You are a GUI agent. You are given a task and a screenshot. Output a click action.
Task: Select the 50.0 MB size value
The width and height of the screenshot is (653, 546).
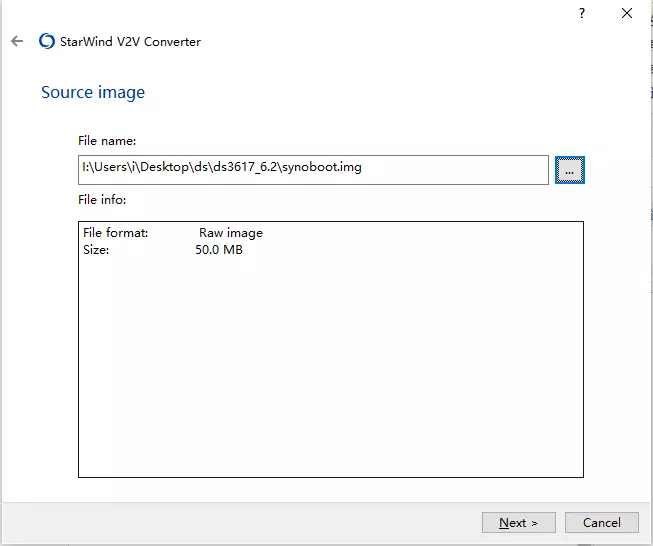point(219,249)
